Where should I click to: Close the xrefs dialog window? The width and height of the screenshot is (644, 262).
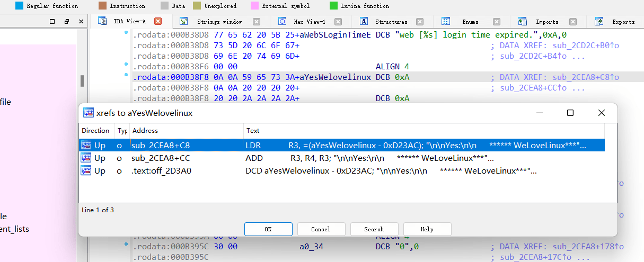[602, 113]
